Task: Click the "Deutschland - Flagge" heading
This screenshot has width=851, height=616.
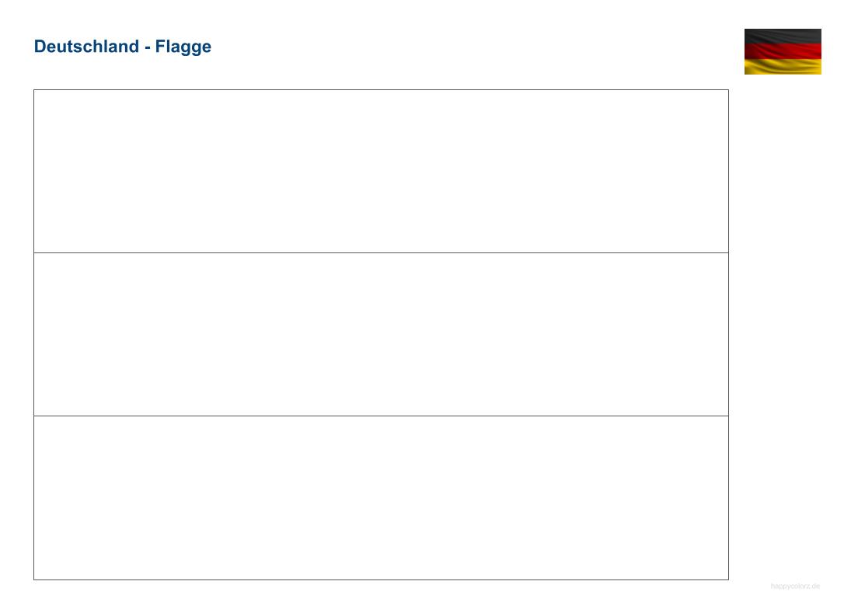Action: [x=122, y=47]
